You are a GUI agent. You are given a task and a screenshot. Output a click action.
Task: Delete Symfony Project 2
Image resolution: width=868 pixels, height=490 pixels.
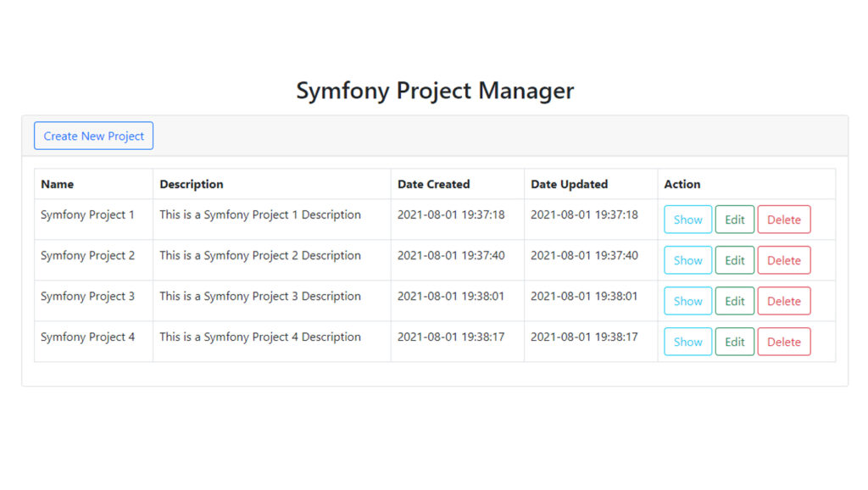click(x=784, y=260)
